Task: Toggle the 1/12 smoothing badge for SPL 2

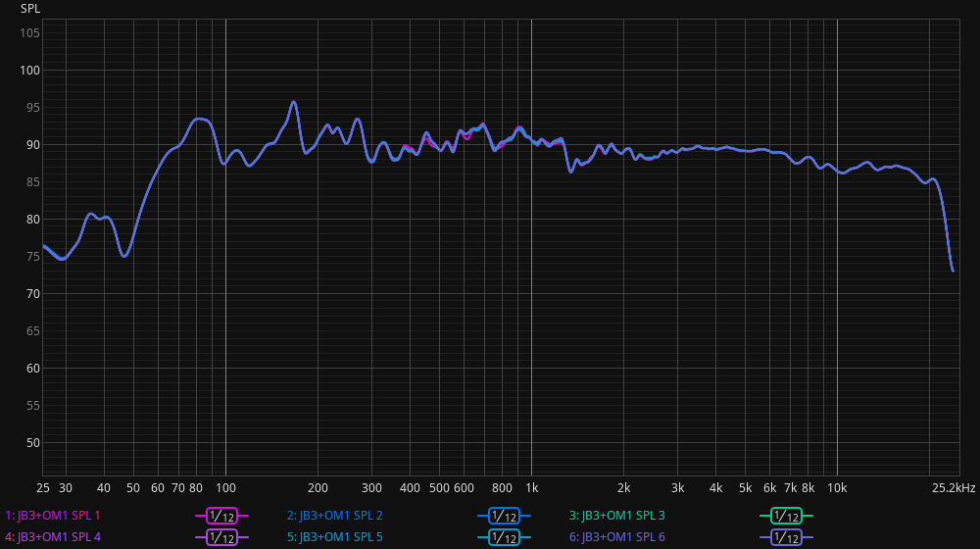Action: coord(504,516)
